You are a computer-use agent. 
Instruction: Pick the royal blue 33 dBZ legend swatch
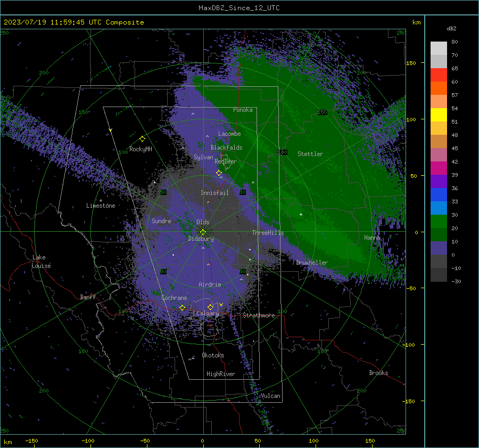click(x=439, y=194)
